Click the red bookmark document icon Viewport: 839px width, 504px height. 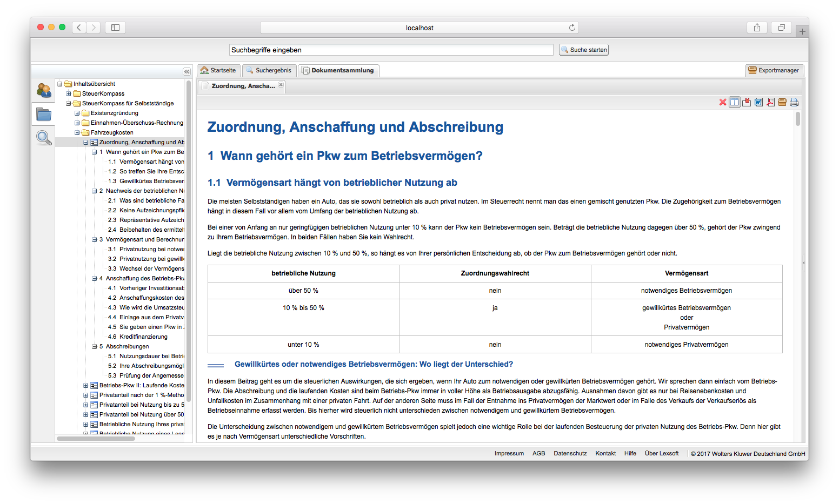click(747, 102)
